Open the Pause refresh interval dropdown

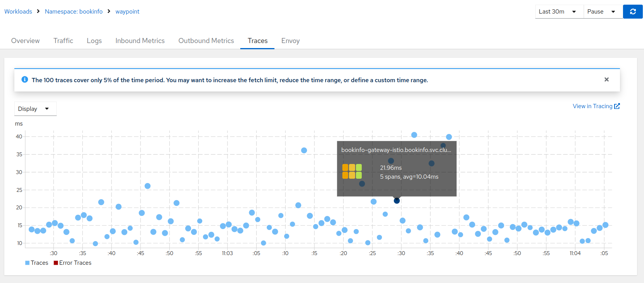click(x=601, y=12)
